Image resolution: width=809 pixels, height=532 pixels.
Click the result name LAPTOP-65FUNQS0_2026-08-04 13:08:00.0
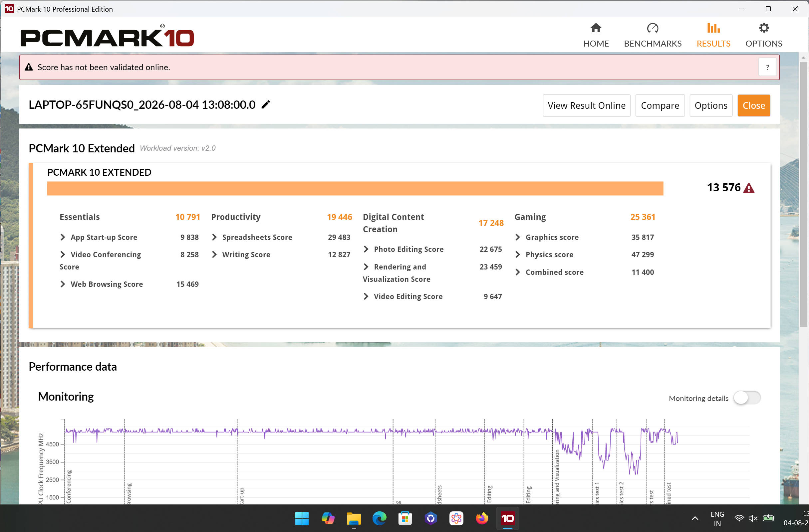(x=142, y=104)
